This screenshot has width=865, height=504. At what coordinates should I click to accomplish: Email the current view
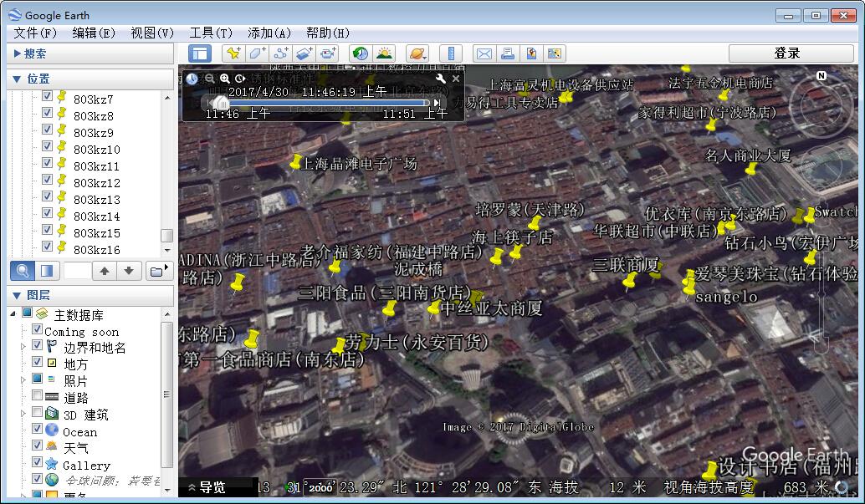point(484,53)
